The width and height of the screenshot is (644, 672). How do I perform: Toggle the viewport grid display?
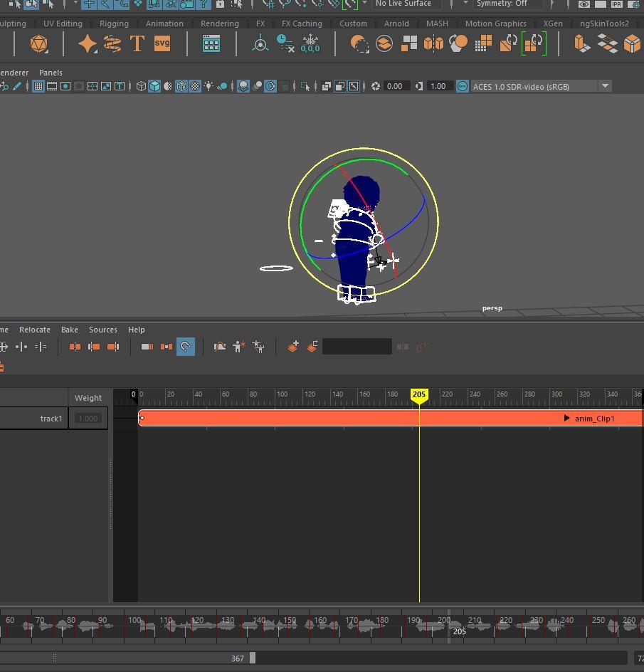pos(38,86)
